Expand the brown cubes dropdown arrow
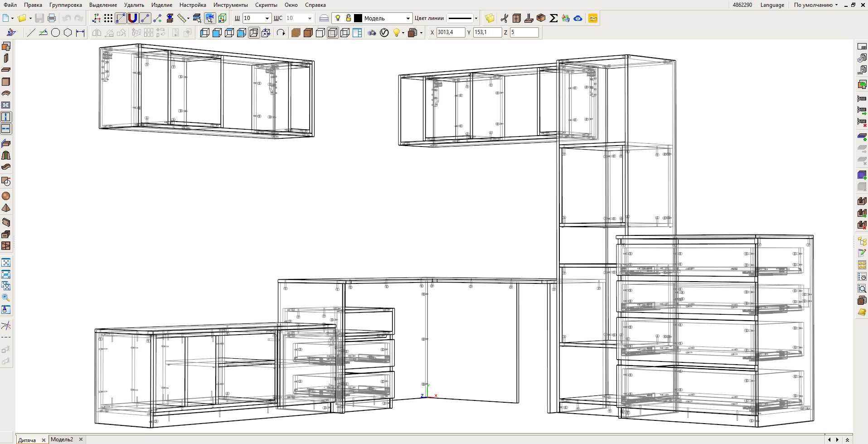 [x=421, y=33]
